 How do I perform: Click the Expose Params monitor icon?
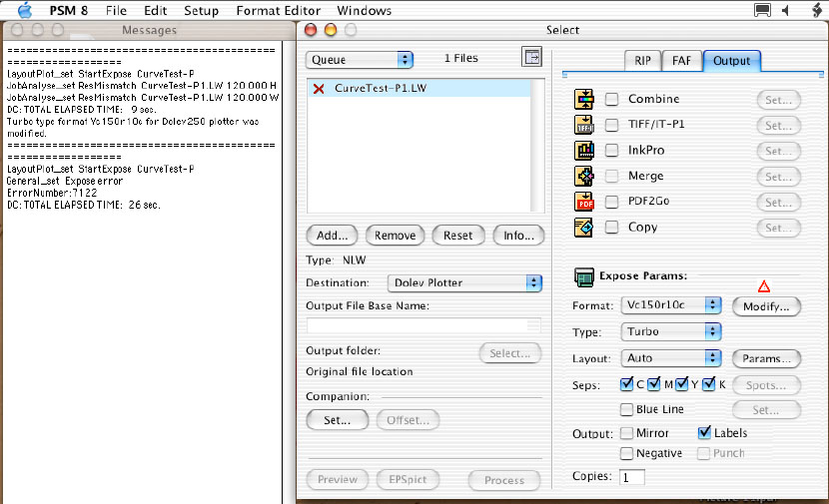[584, 276]
